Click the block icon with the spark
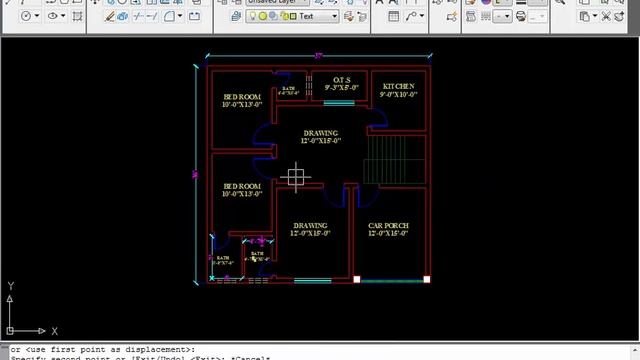 451,16
